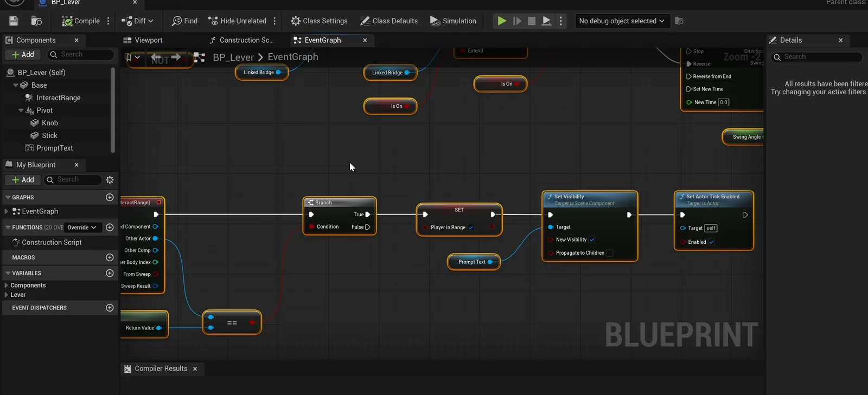
Task: Toggle Propagate to Children checkbox
Action: tap(609, 253)
